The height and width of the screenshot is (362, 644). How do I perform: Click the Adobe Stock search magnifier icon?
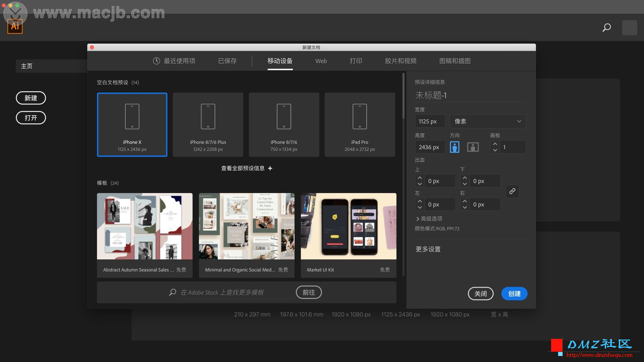click(x=173, y=292)
